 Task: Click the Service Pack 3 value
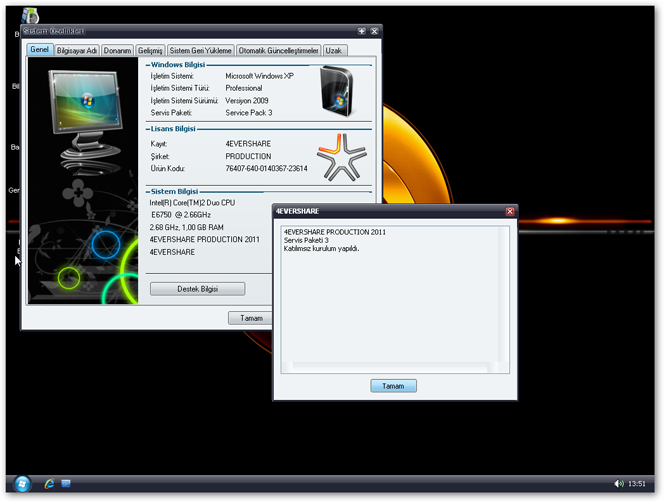point(249,113)
